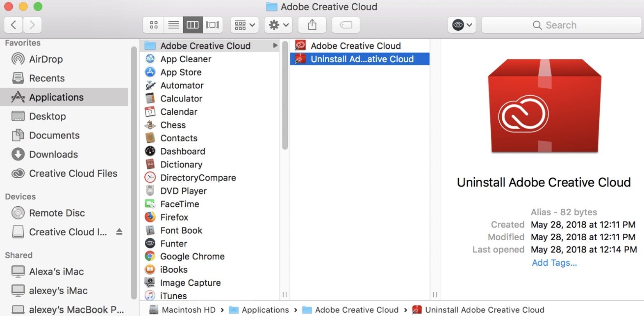The width and height of the screenshot is (644, 316).
Task: Go back with the left arrow button
Action: (x=14, y=25)
